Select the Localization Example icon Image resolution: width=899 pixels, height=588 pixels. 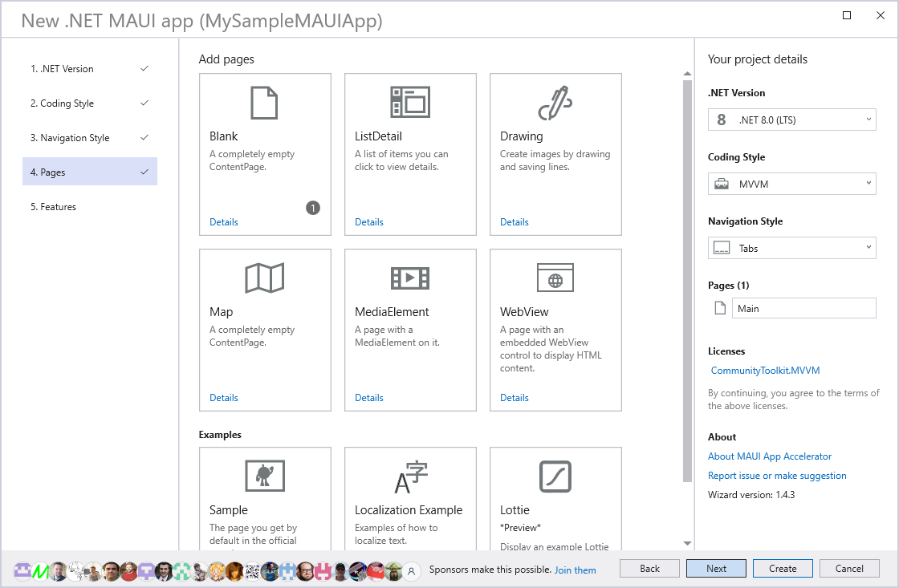point(410,476)
